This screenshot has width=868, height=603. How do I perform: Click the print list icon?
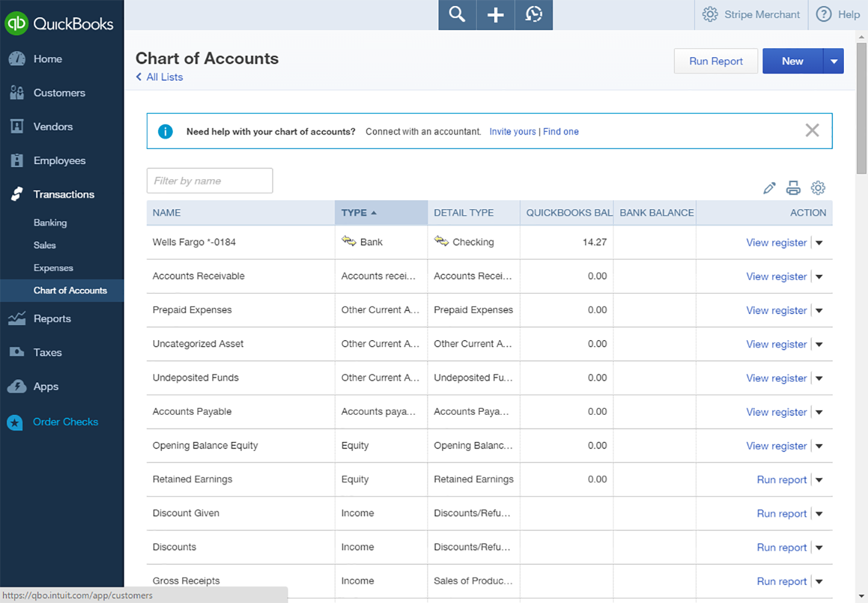pyautogui.click(x=793, y=188)
